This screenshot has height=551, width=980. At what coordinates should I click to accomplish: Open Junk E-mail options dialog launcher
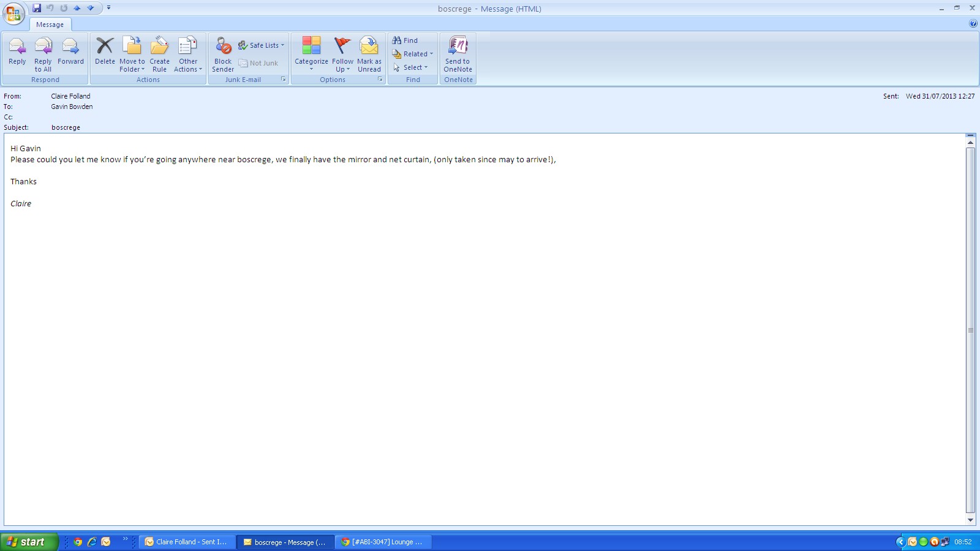284,80
